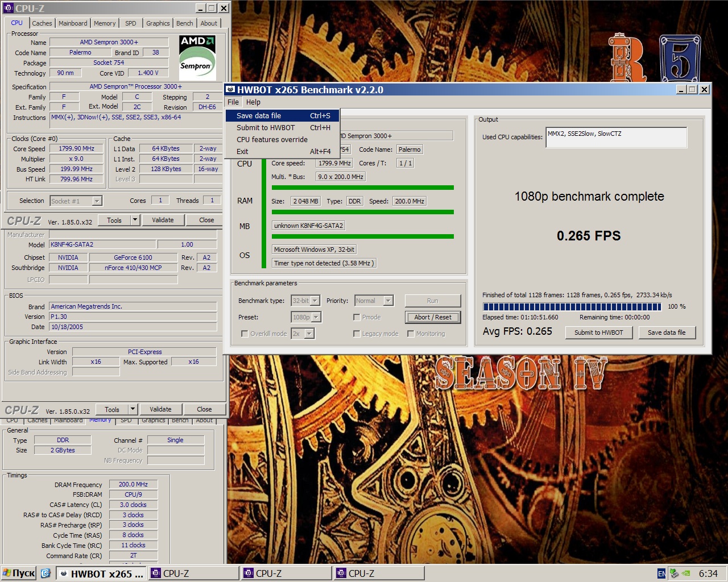728x582 pixels.
Task: Open Internet Explorer from quick launch
Action: click(46, 573)
